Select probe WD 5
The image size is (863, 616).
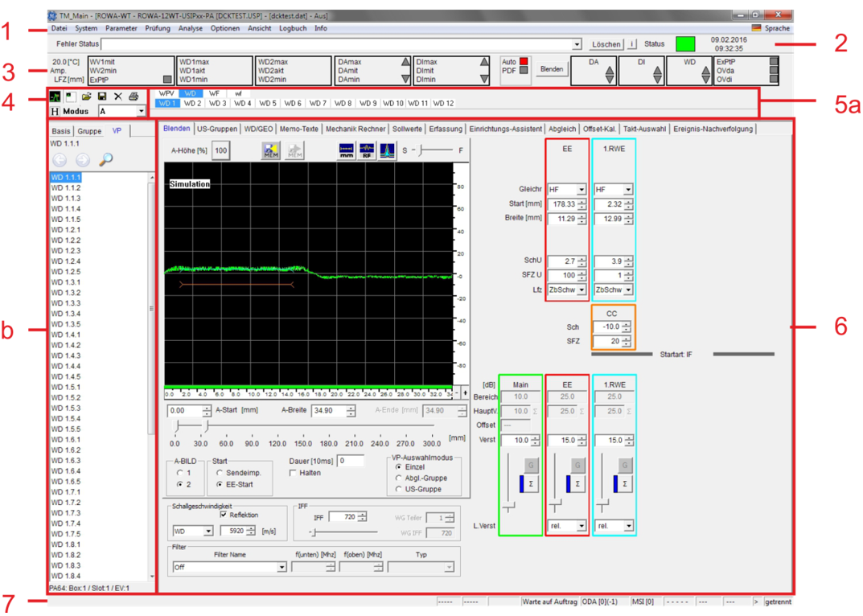(x=268, y=103)
